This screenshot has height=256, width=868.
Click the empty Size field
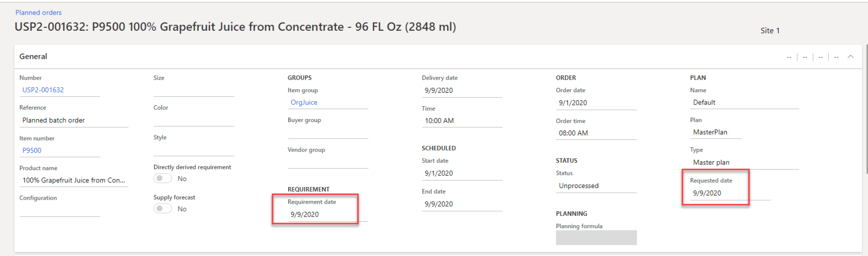point(194,90)
